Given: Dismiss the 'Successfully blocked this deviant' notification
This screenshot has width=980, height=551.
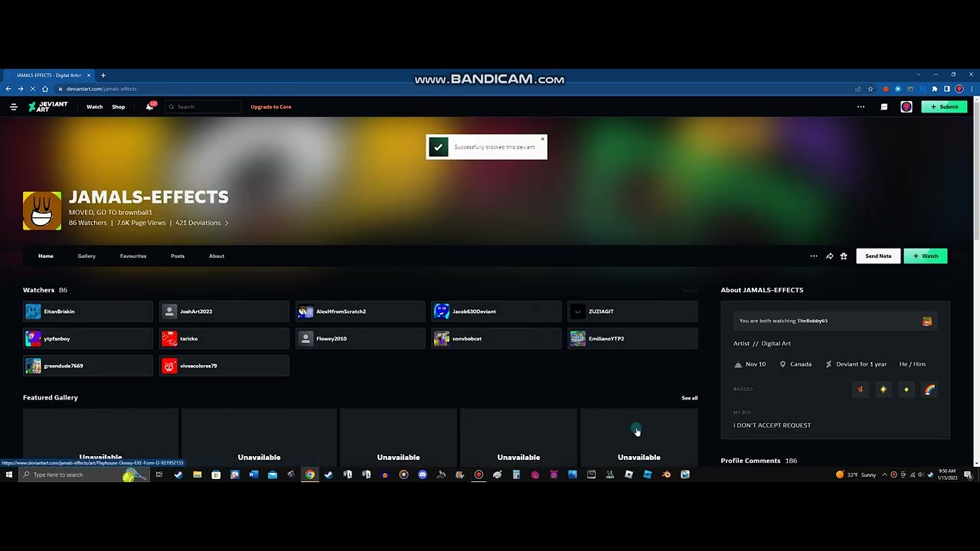Looking at the screenshot, I should (x=543, y=139).
